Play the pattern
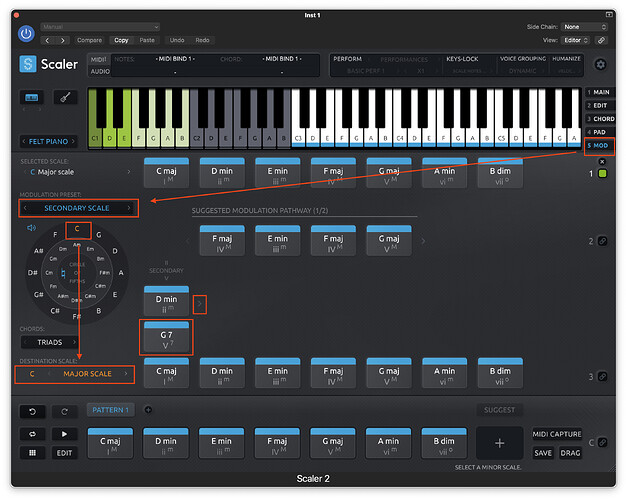The image size is (626, 500). point(65,434)
